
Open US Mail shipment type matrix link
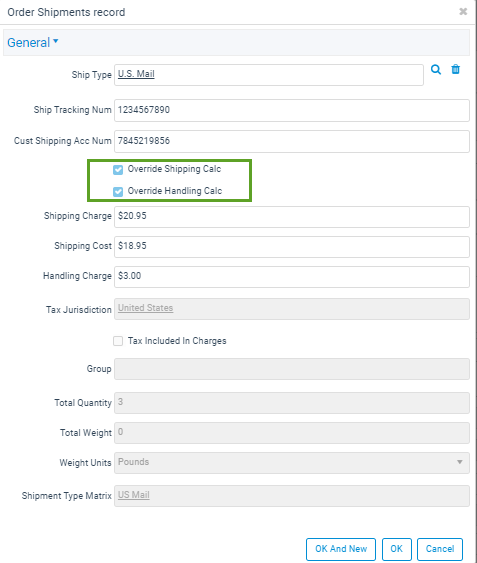click(x=134, y=495)
